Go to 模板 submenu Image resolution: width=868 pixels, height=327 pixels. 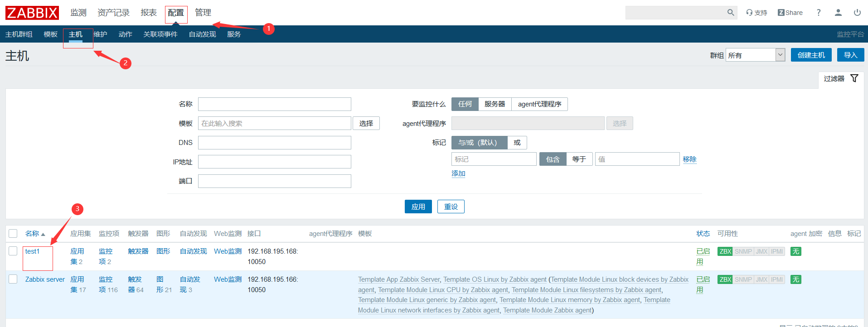[x=51, y=34]
